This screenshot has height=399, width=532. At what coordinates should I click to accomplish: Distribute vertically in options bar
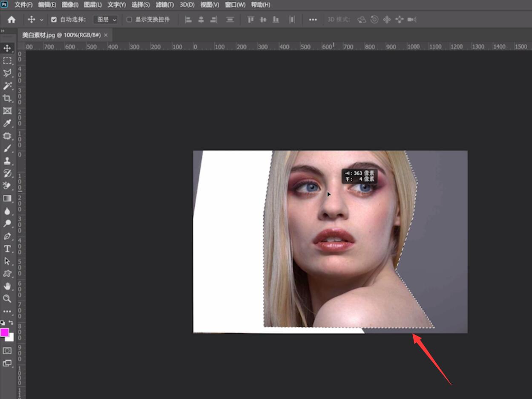coord(230,20)
